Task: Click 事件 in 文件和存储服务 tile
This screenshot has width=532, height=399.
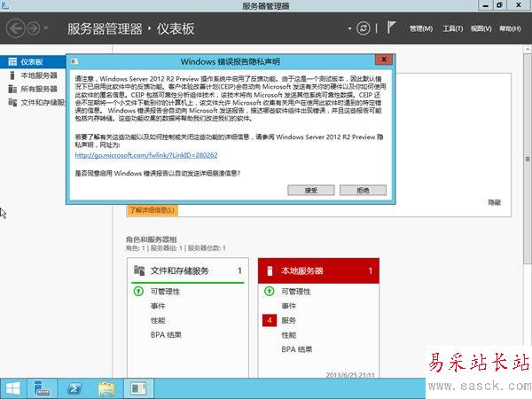Action: pos(158,306)
